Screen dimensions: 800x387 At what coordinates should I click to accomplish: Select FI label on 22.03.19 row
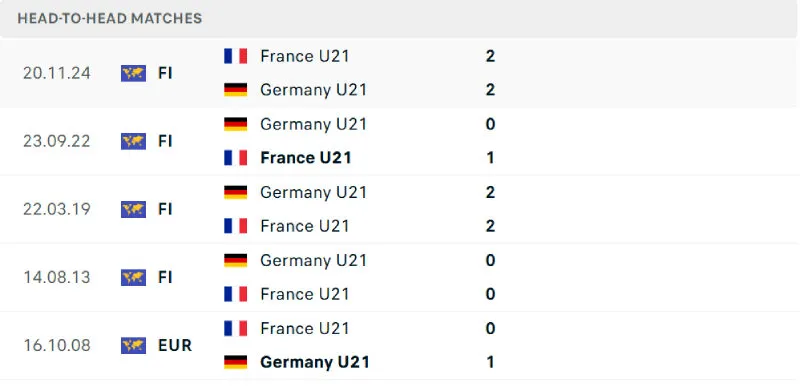[x=165, y=210]
